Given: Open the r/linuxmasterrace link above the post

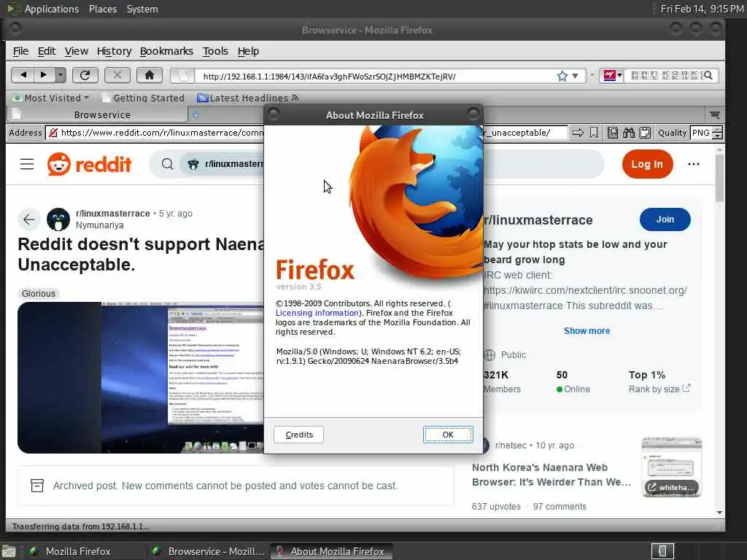Looking at the screenshot, I should pyautogui.click(x=112, y=214).
